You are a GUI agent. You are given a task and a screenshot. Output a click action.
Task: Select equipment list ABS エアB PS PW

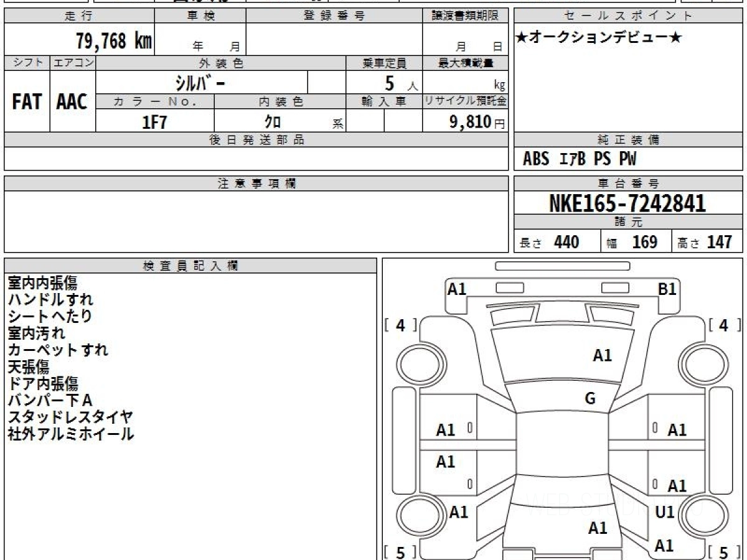(x=580, y=159)
